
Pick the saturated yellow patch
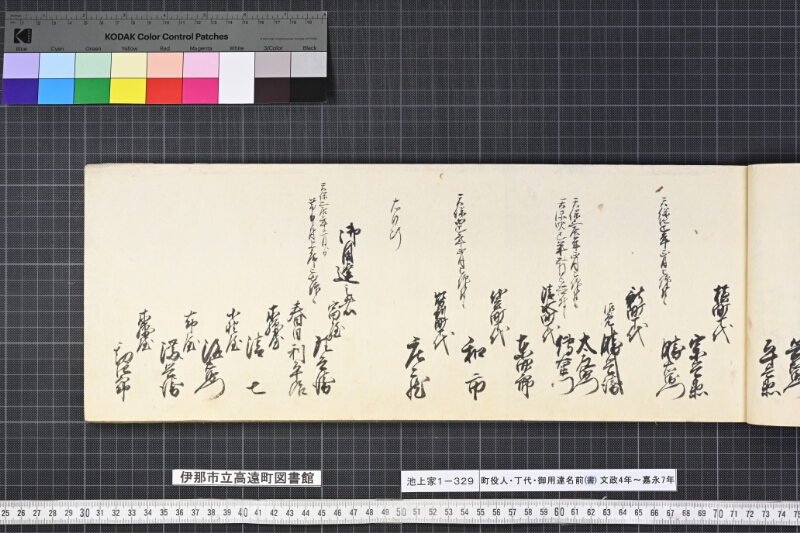click(x=128, y=91)
